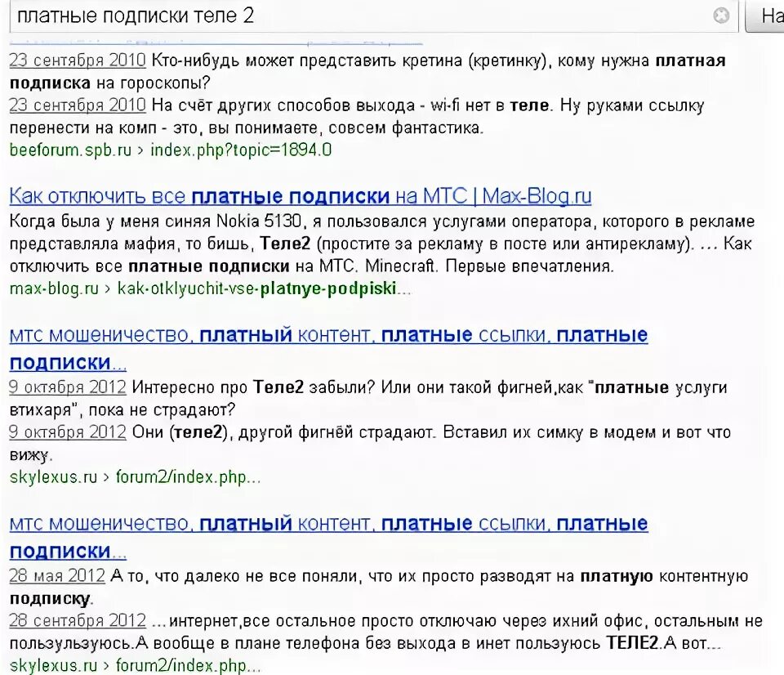Open the second "мтс мошеничество, платный контент" result
Viewport: 784px width, 675px height.
click(327, 523)
